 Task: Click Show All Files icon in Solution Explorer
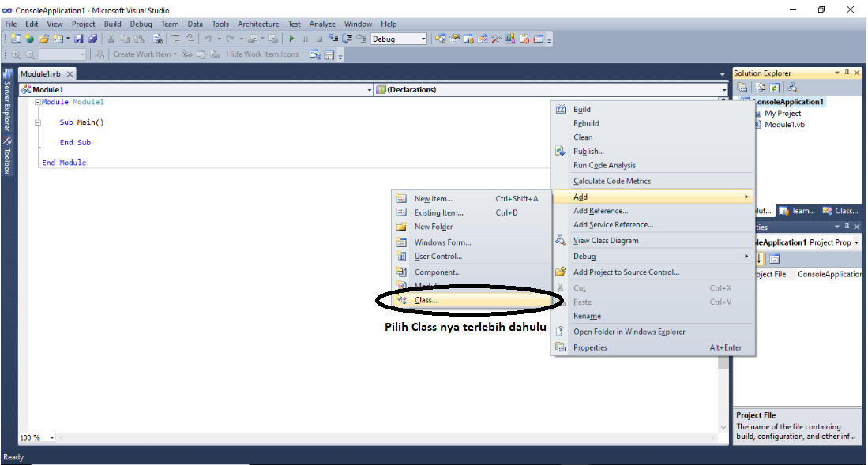point(760,88)
